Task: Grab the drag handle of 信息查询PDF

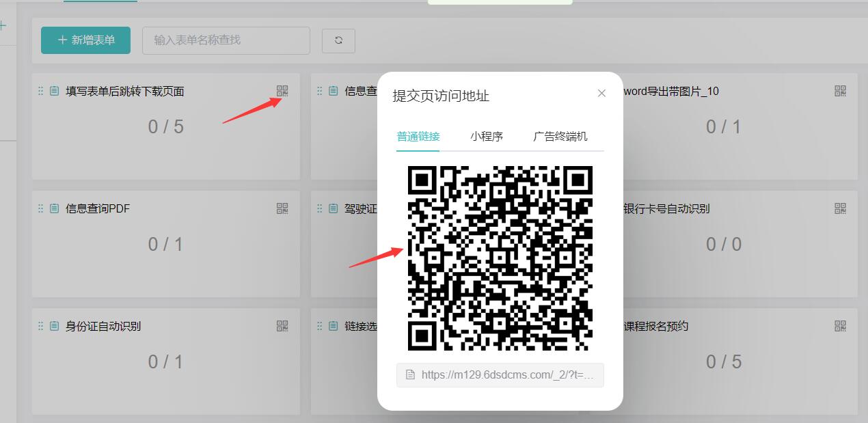Action: click(40, 208)
